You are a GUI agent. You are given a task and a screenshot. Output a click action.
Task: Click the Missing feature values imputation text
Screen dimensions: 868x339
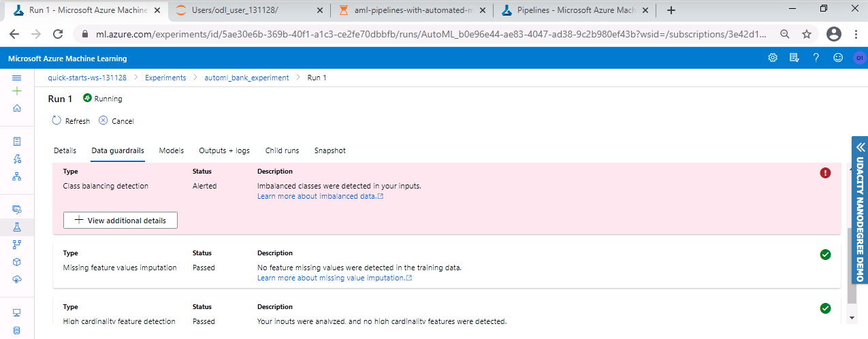[120, 268]
